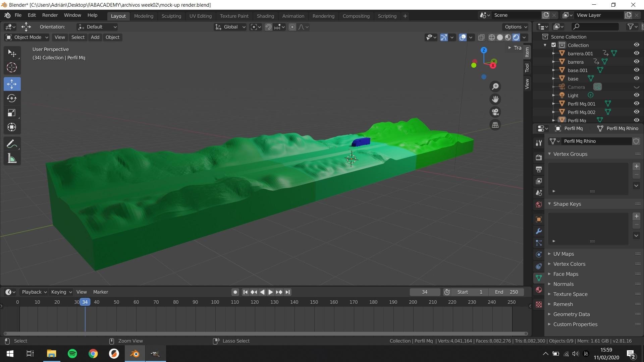Click the Perfil Mq Rhino name field
644x362 pixels.
click(x=597, y=141)
